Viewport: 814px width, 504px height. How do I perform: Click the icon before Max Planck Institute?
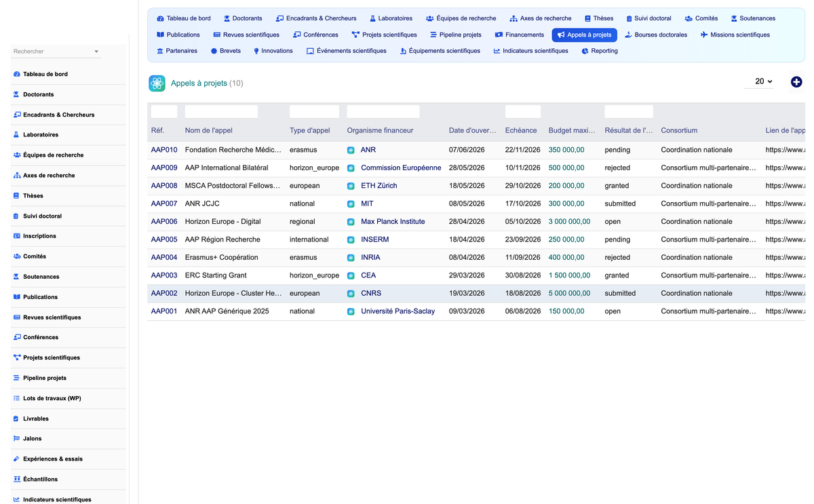pos(351,222)
